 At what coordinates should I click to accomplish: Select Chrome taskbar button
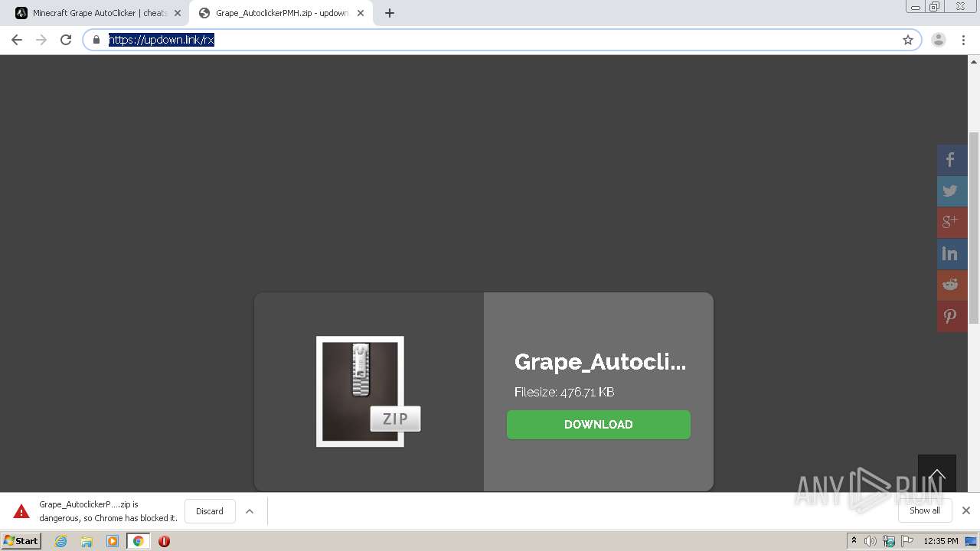[x=139, y=541]
